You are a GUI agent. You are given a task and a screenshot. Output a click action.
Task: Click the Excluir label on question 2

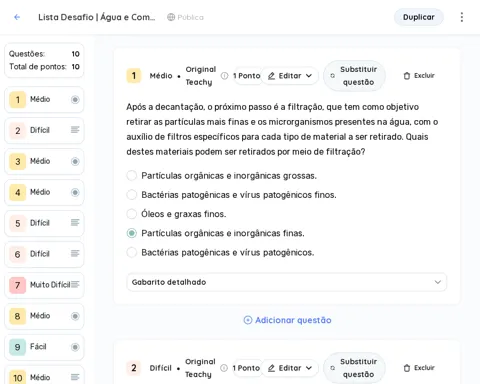coord(424,368)
